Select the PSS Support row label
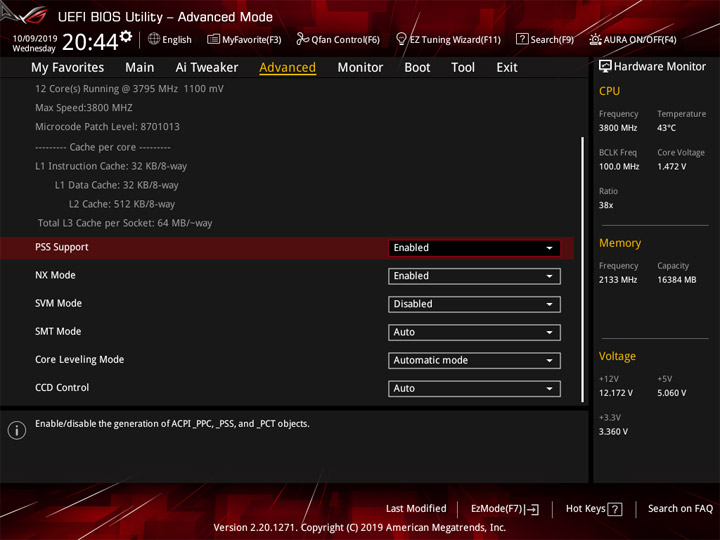The image size is (720, 540). [x=62, y=247]
